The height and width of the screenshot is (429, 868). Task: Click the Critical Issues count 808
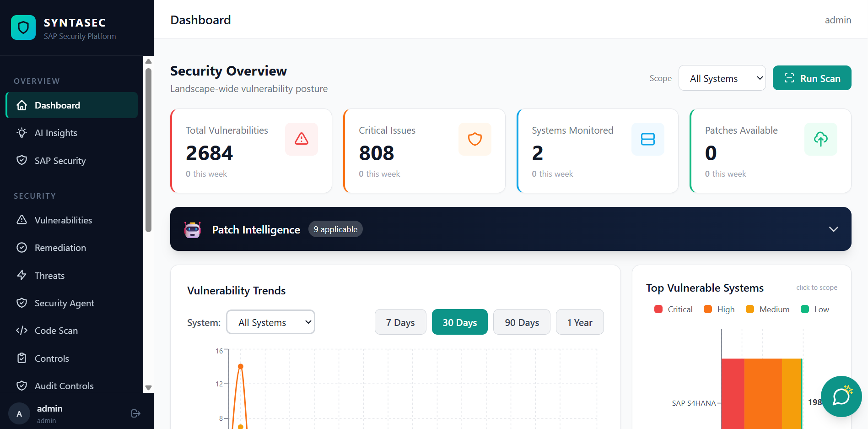click(x=377, y=153)
